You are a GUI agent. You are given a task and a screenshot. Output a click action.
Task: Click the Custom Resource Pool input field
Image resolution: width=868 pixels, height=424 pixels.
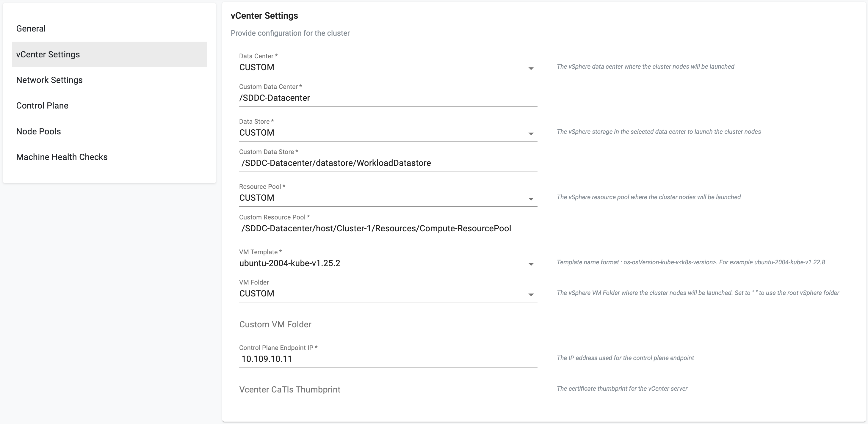click(388, 229)
